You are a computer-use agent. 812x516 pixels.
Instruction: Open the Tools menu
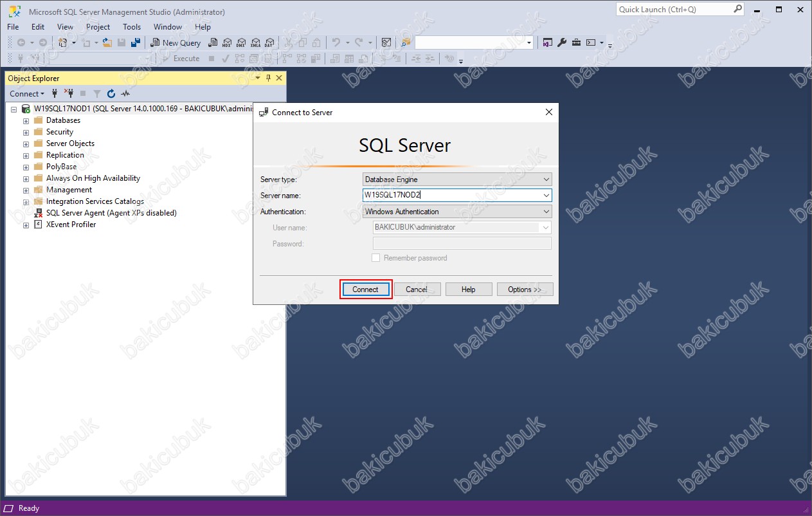pos(131,27)
